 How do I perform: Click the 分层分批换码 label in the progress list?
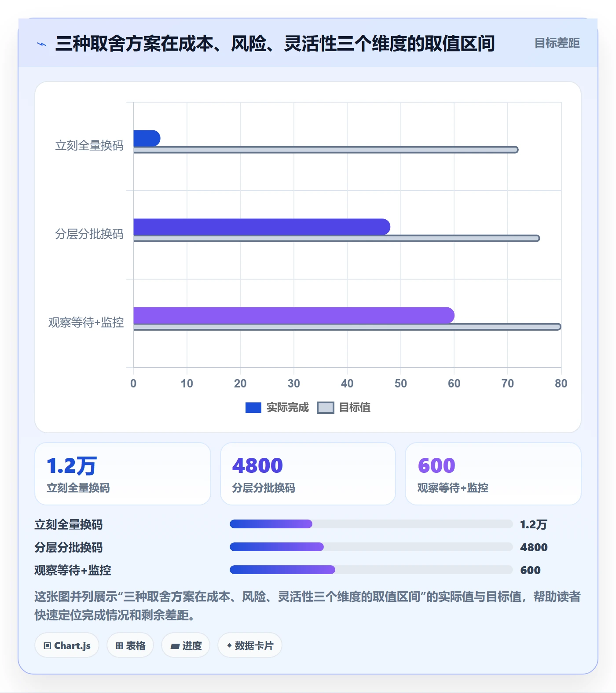[69, 547]
